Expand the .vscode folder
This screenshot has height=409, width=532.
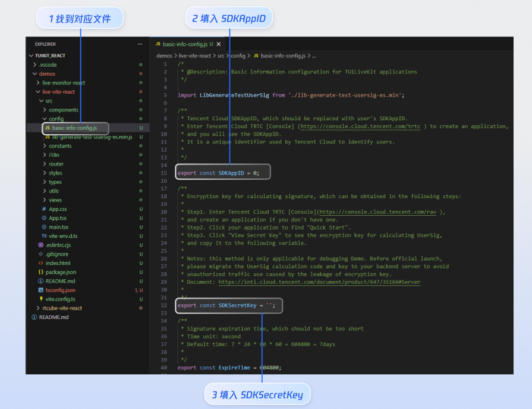pos(47,65)
